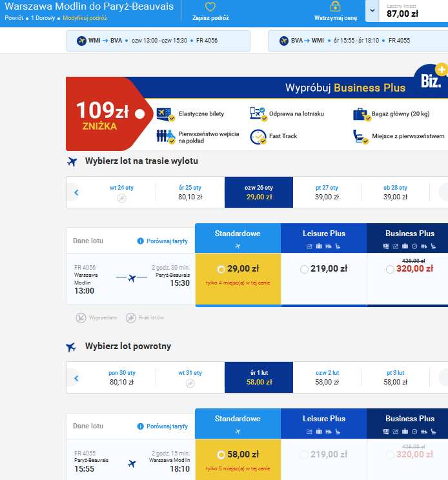Click the heart icon to save trip

tap(210, 6)
